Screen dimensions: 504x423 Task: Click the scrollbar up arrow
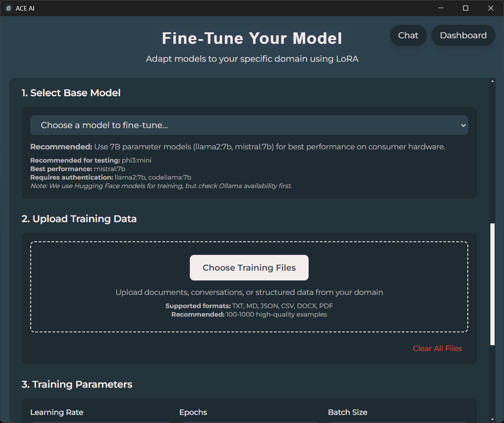(493, 80)
